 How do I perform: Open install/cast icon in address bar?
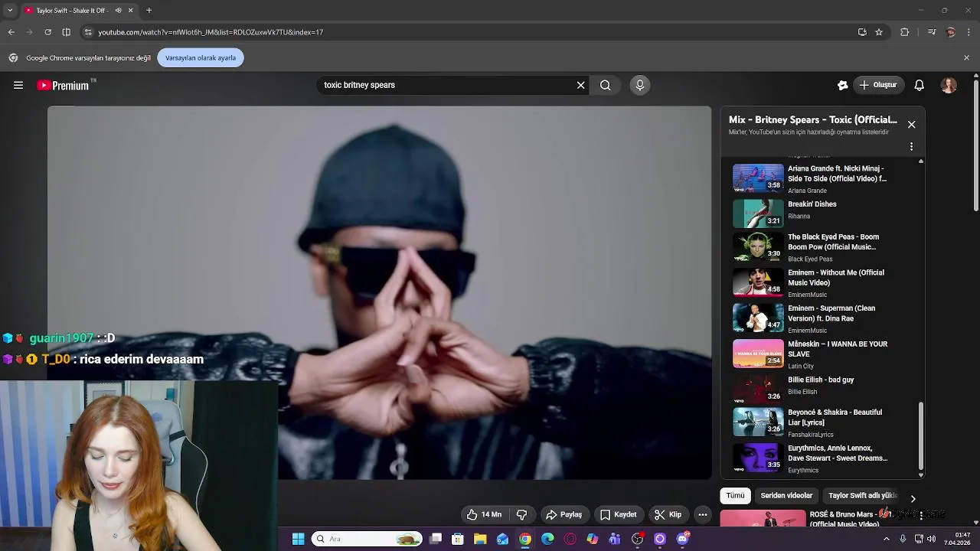862,32
